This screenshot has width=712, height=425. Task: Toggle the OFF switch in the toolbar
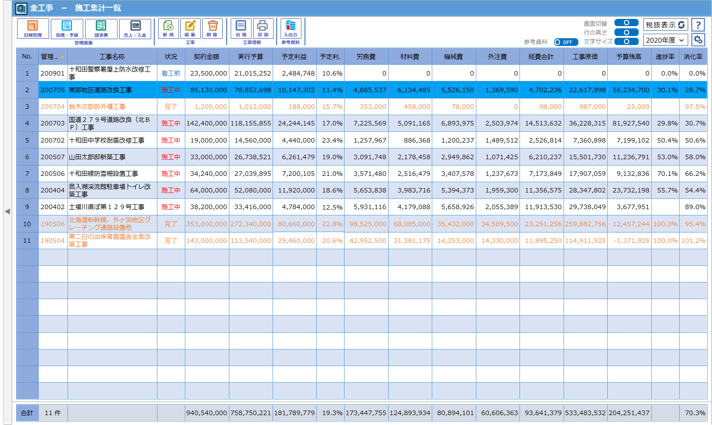(564, 42)
